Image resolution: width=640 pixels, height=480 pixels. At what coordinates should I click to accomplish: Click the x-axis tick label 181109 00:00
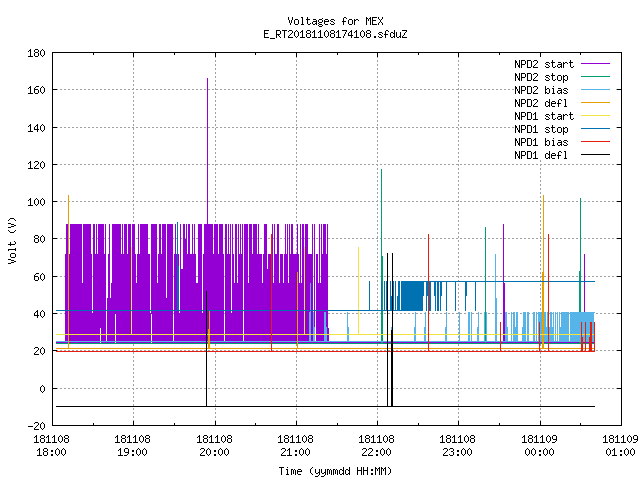pos(540,446)
